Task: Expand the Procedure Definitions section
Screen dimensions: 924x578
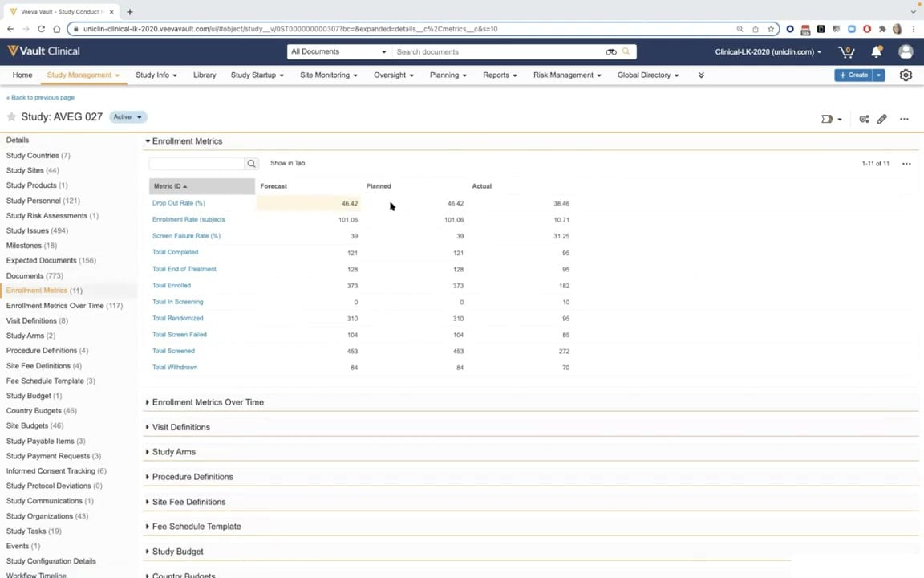Action: pos(148,477)
